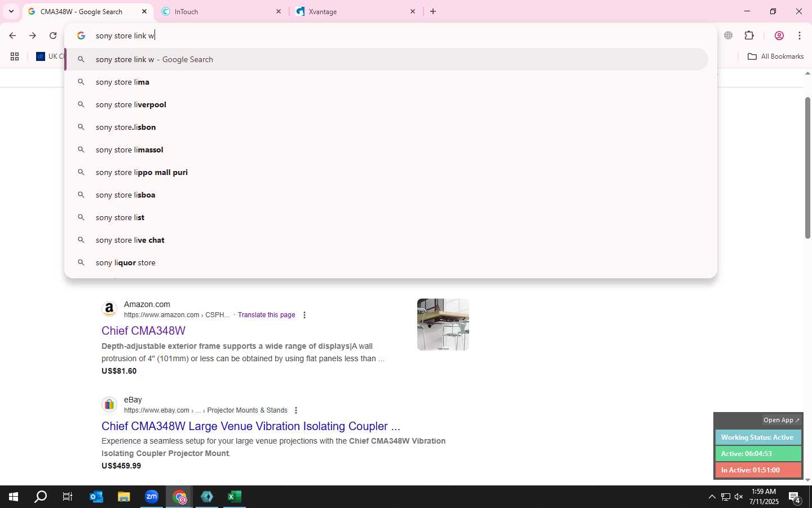The height and width of the screenshot is (508, 812).
Task: Click the page vertical scrollbar thumb
Action: [x=807, y=168]
